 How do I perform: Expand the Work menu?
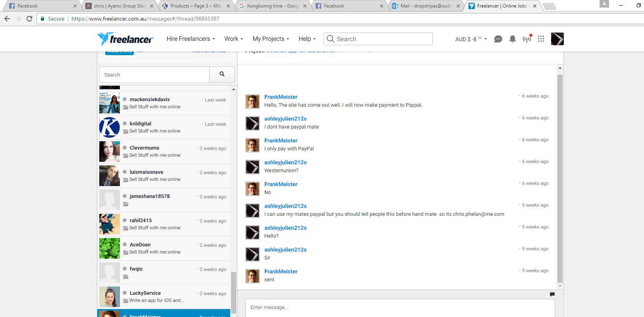233,39
